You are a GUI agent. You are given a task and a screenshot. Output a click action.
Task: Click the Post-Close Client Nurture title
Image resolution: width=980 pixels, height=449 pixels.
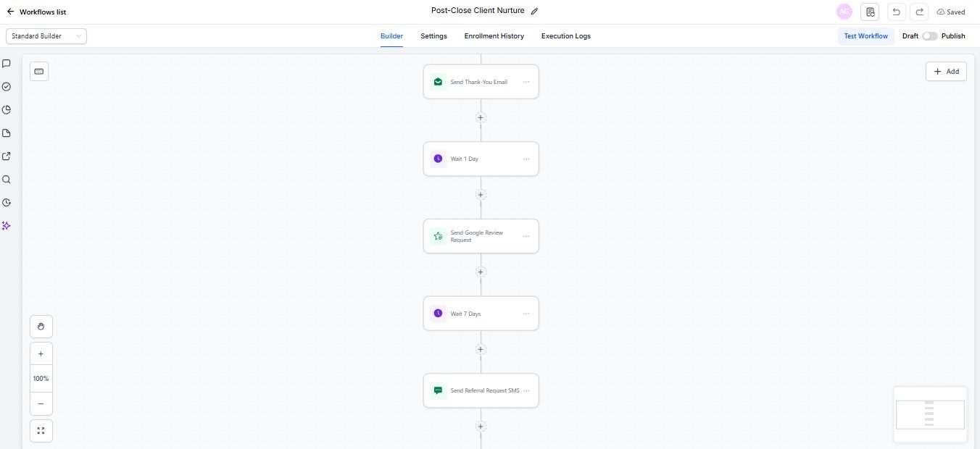pos(478,11)
